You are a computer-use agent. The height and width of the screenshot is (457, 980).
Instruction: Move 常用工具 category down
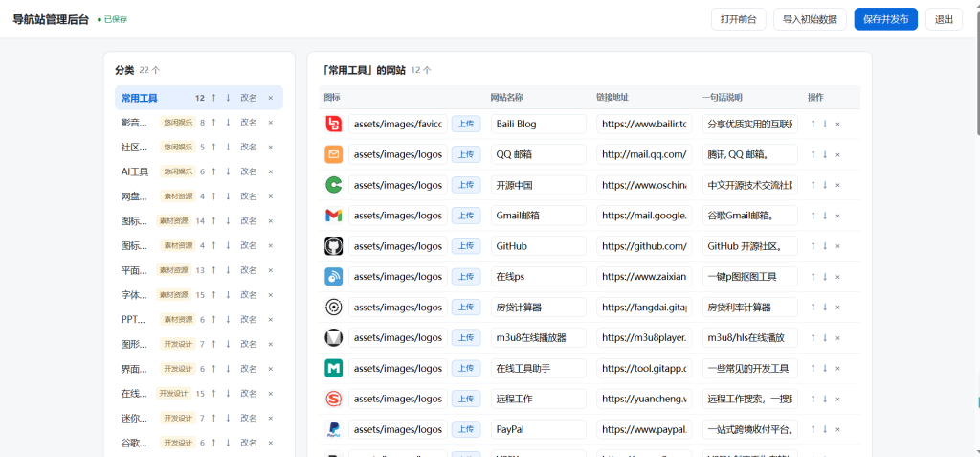click(228, 98)
